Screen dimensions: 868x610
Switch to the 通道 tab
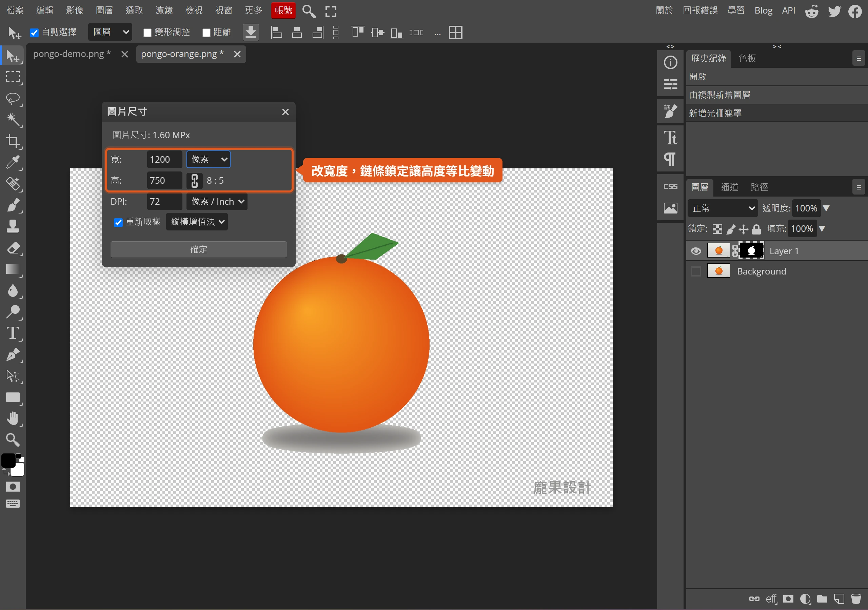[729, 187]
